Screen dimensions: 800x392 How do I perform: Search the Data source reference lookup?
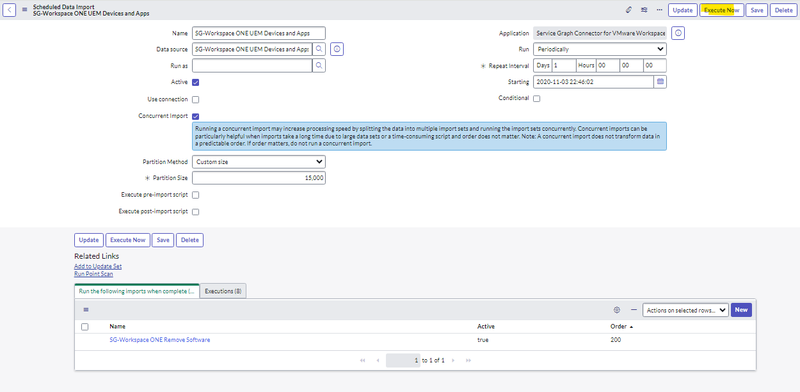(x=319, y=49)
